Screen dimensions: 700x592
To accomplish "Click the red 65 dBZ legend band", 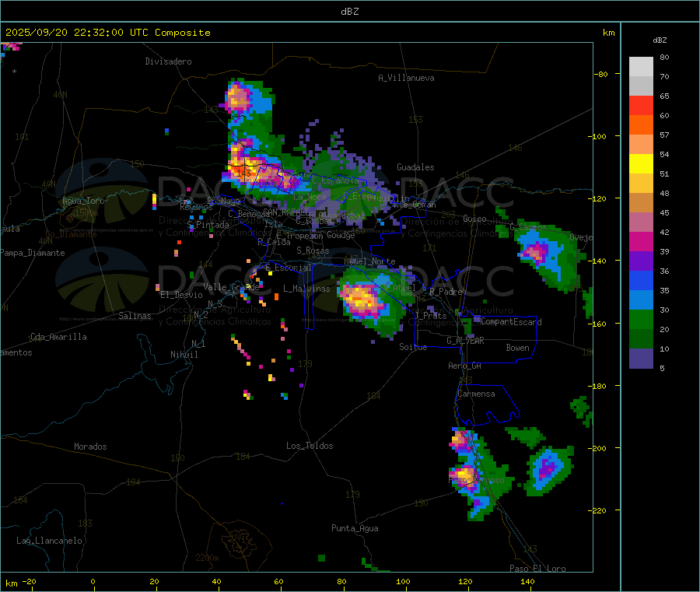I will tap(641, 105).
